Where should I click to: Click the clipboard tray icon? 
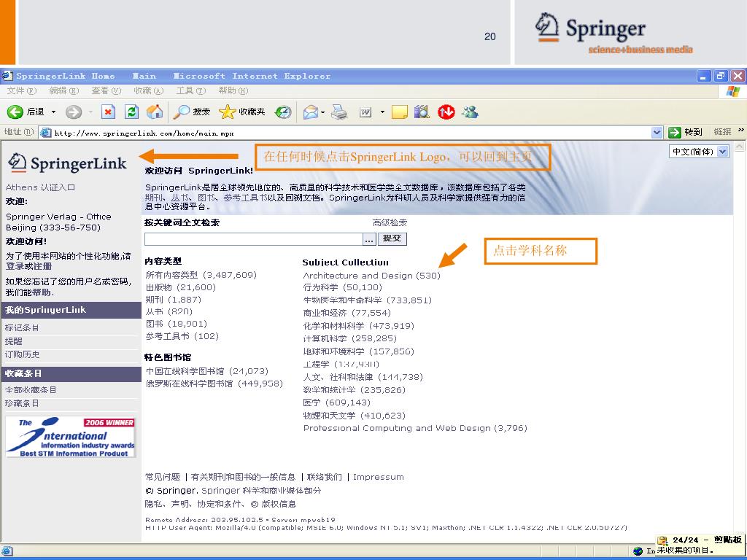pos(662,540)
